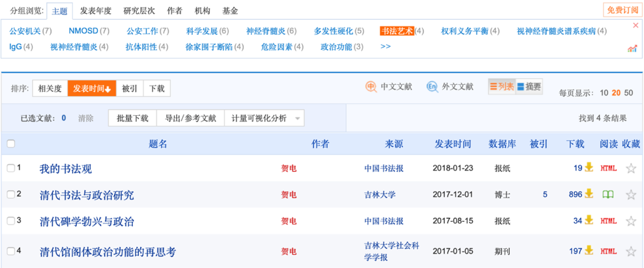Open the trend chart icon in the topic panel
This screenshot has height=268, width=644.
[632, 49]
